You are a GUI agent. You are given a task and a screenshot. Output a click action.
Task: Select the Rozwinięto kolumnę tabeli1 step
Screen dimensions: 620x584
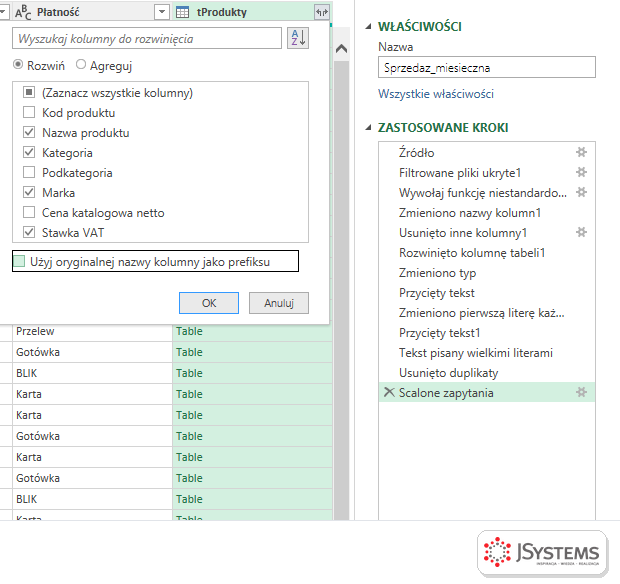[487, 252]
